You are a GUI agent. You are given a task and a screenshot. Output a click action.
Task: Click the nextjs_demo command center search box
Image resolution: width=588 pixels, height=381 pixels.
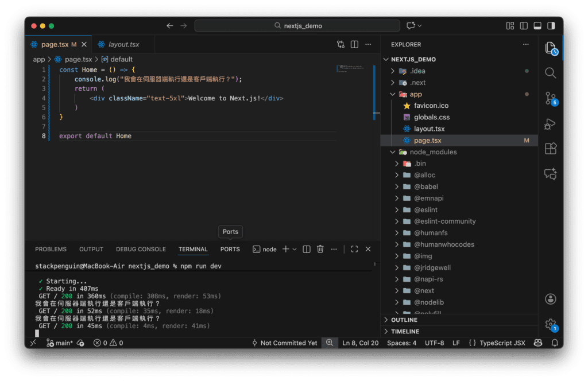pyautogui.click(x=297, y=26)
